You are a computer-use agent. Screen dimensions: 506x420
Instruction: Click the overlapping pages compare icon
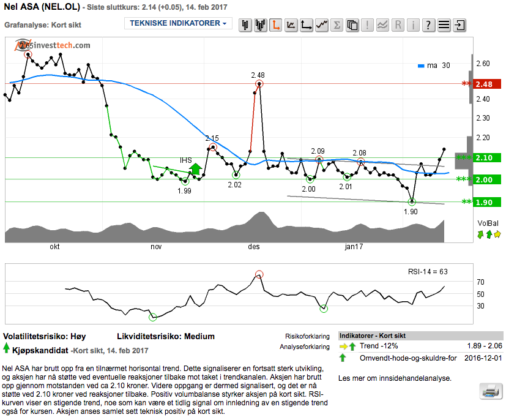(352, 25)
